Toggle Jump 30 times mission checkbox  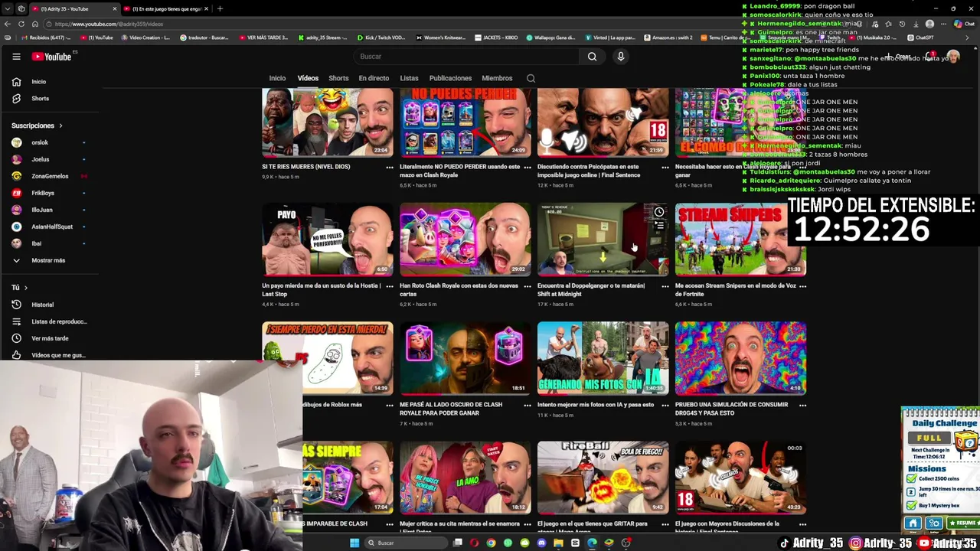(x=911, y=491)
